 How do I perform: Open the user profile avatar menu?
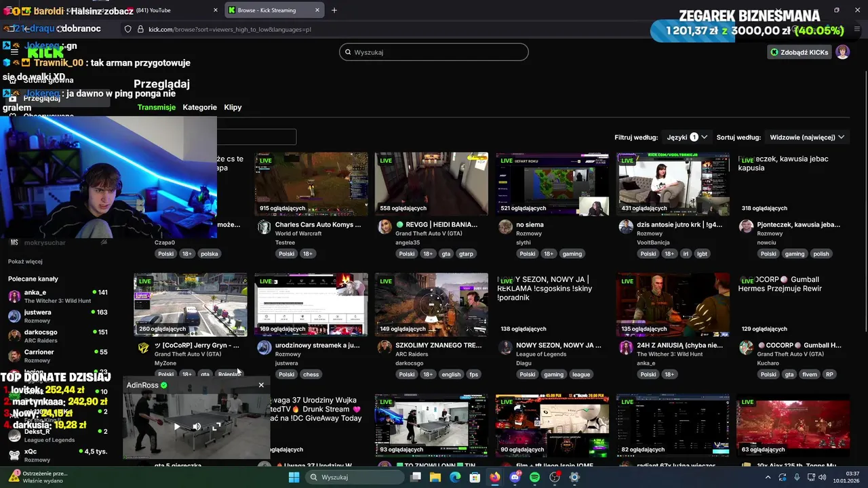(842, 52)
